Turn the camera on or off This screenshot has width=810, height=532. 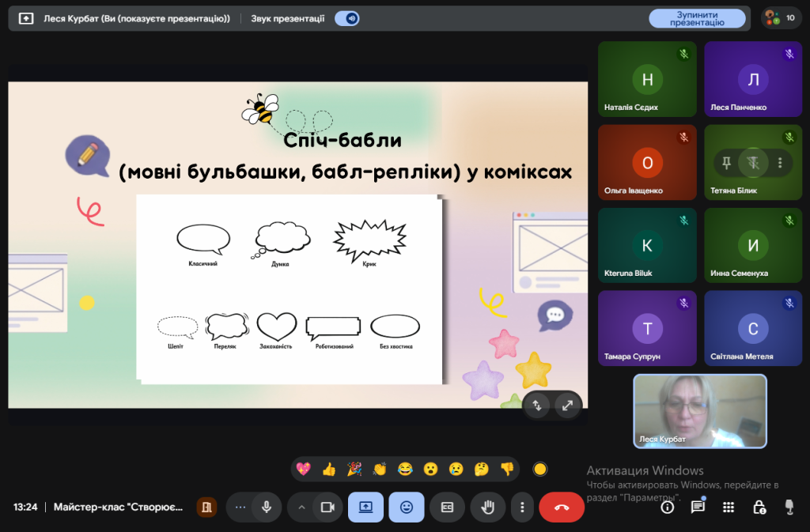(326, 507)
